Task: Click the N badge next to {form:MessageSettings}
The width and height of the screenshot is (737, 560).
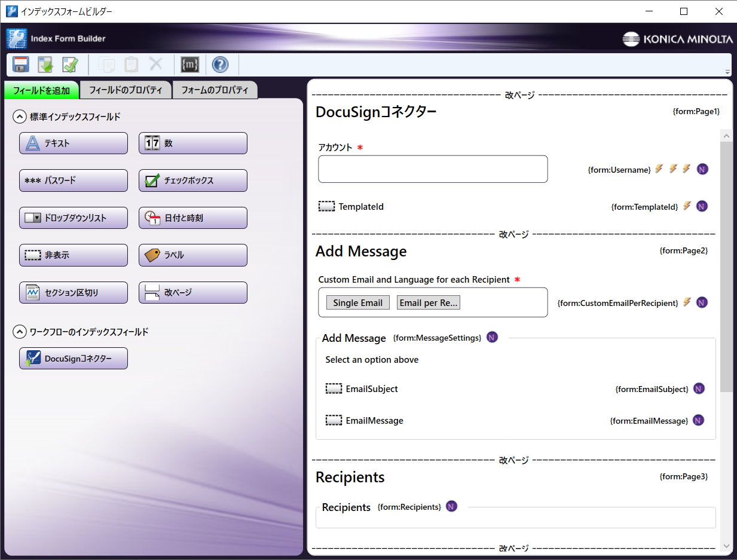Action: click(492, 338)
